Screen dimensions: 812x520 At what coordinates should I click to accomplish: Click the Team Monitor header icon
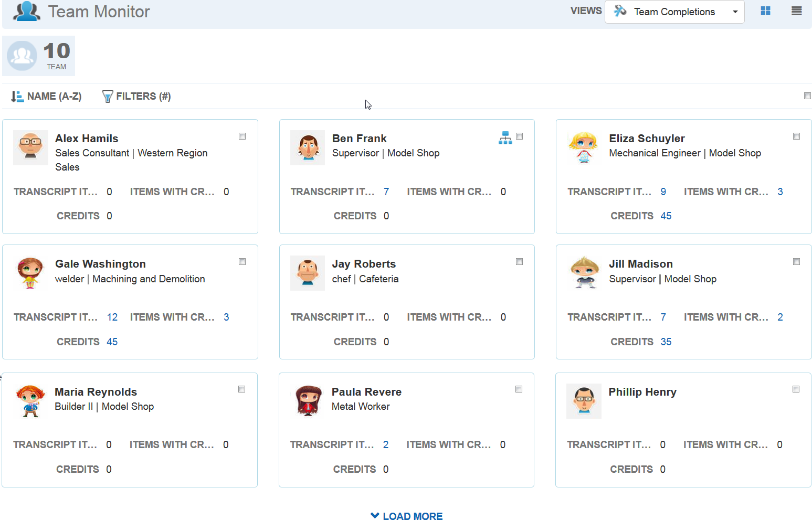27,12
